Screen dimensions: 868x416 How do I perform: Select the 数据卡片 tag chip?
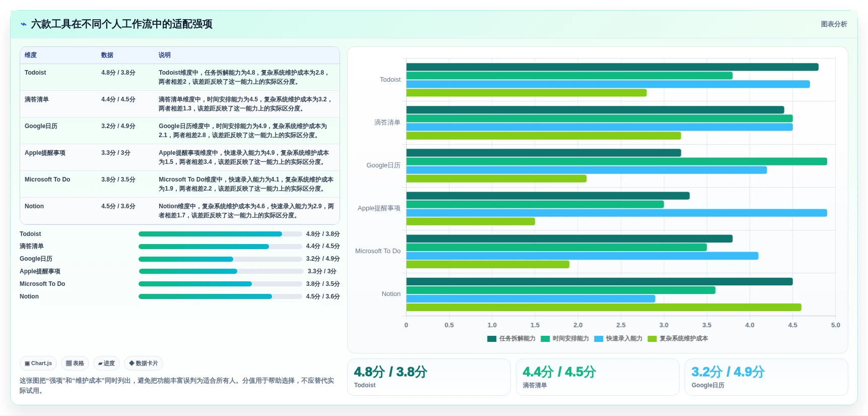pos(144,363)
